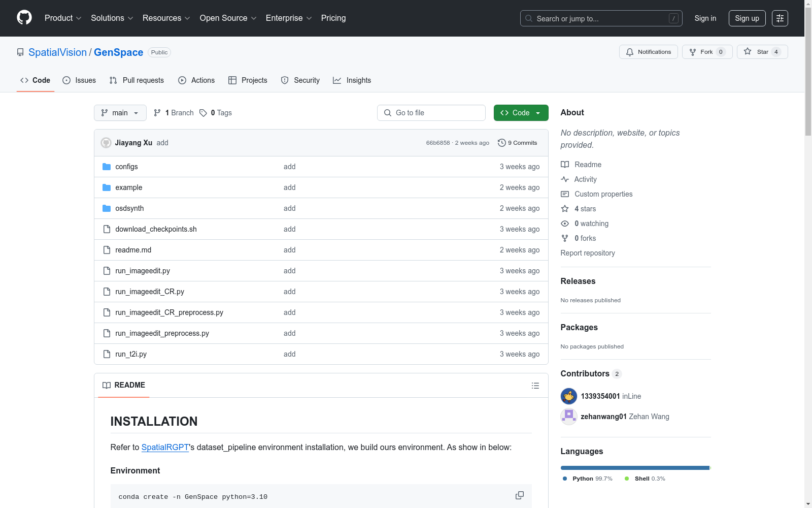The width and height of the screenshot is (812, 508).
Task: Click the green Shell language dot
Action: (x=627, y=479)
